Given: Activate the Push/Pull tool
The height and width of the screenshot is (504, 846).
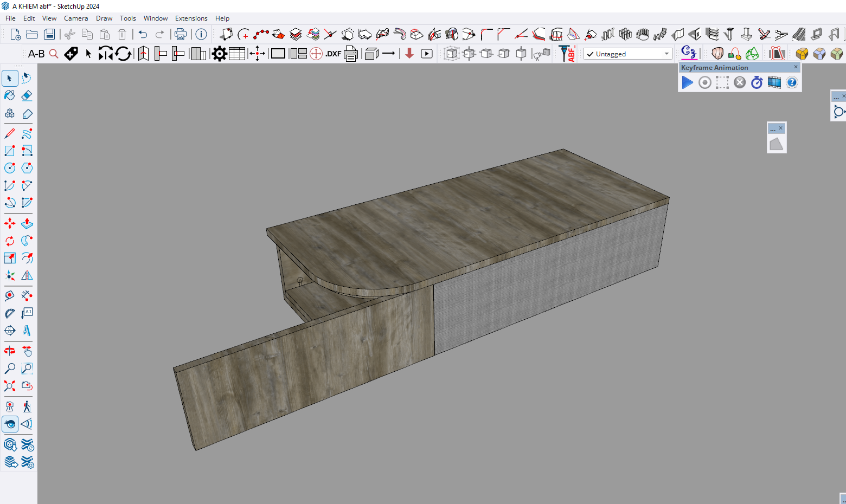Looking at the screenshot, I should (27, 223).
